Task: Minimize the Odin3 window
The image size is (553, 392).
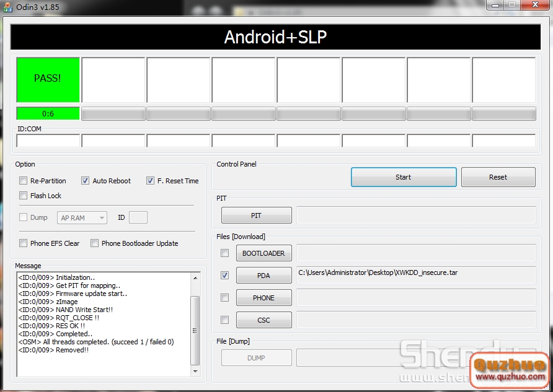Action: pyautogui.click(x=495, y=5)
